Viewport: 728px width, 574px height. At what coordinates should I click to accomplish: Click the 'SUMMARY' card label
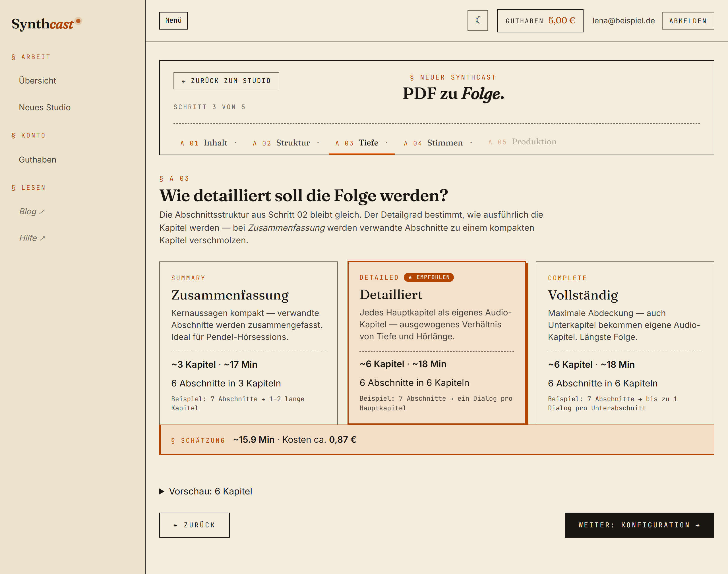coord(188,278)
